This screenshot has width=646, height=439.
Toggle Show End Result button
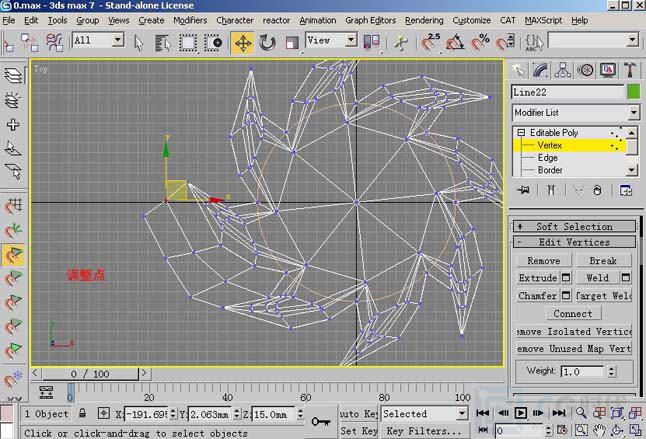pos(551,190)
